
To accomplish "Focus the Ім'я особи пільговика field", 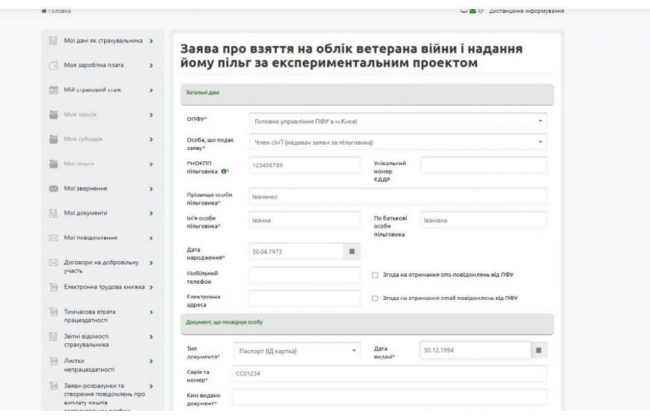I will (305, 220).
